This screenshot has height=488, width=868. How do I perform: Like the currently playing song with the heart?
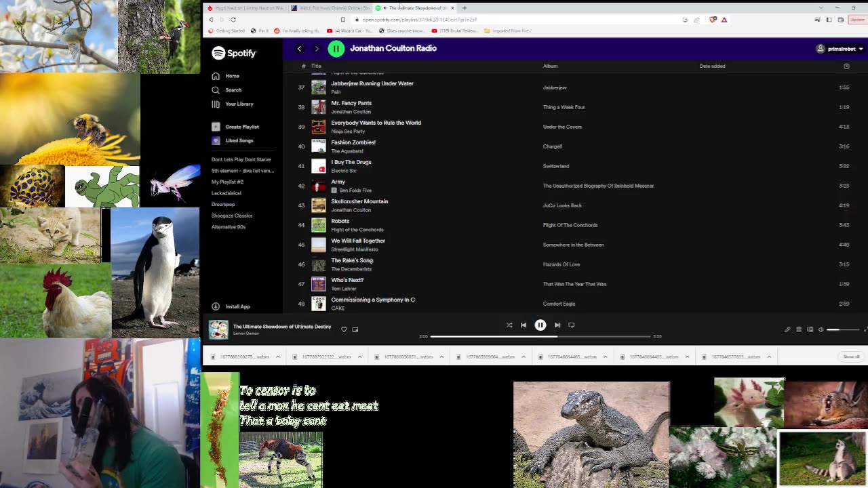(x=344, y=329)
